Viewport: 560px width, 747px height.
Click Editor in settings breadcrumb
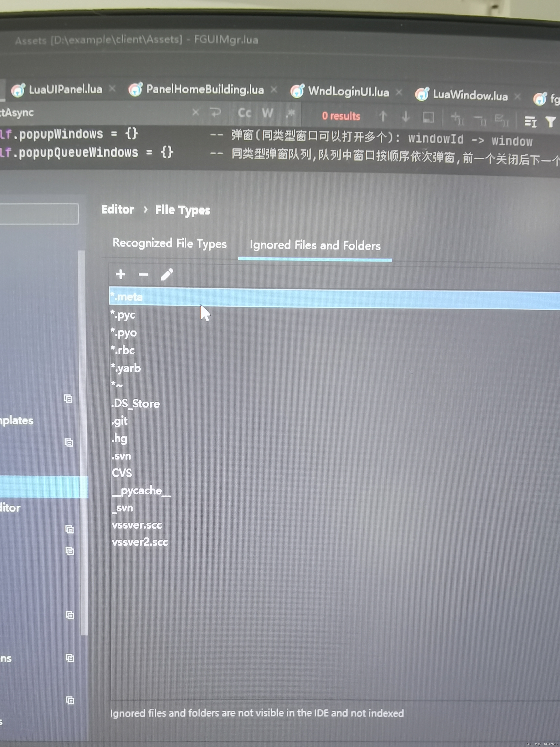coord(117,209)
